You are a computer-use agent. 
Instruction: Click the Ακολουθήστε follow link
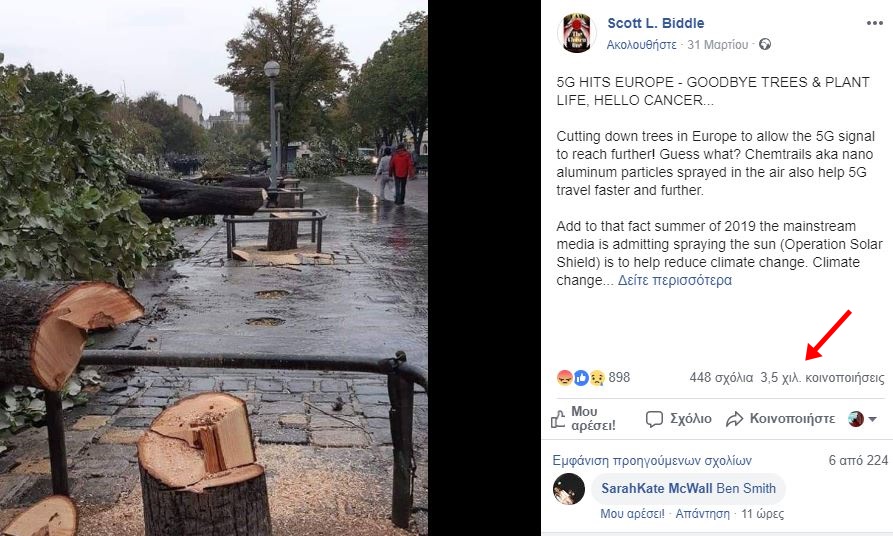pos(641,44)
